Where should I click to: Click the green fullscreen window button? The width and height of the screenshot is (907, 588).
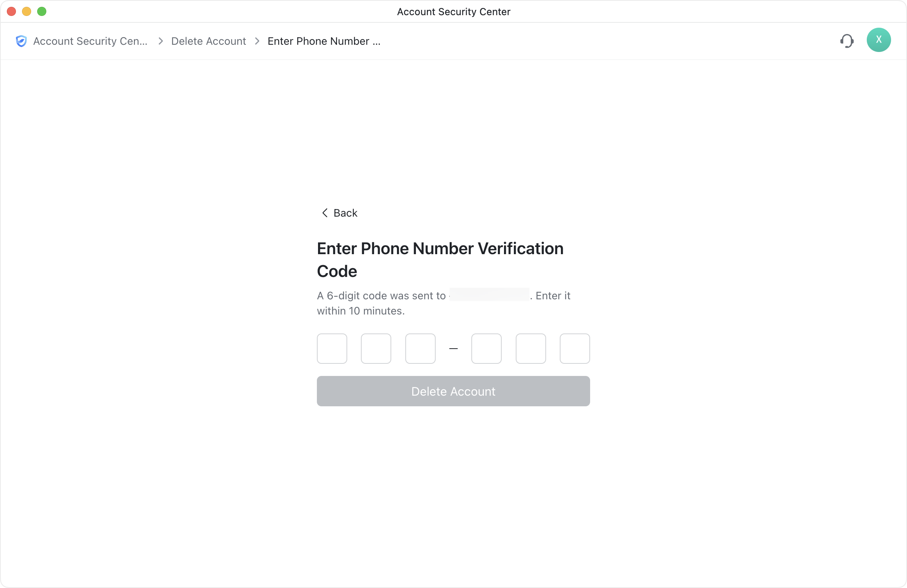click(x=42, y=11)
